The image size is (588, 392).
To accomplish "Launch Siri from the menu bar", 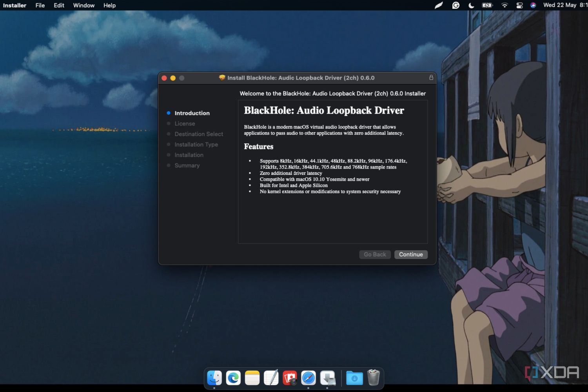I will pyautogui.click(x=533, y=5).
